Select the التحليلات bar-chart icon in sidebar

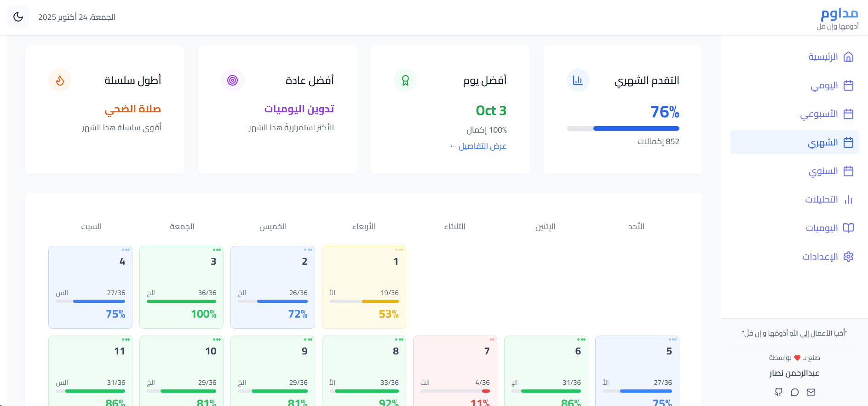[848, 199]
